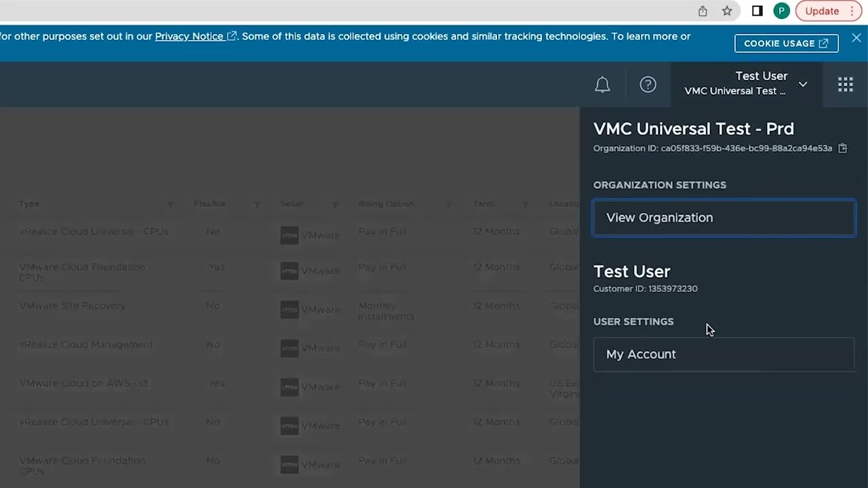868x488 pixels.
Task: Filter the Flexible column
Action: 256,205
